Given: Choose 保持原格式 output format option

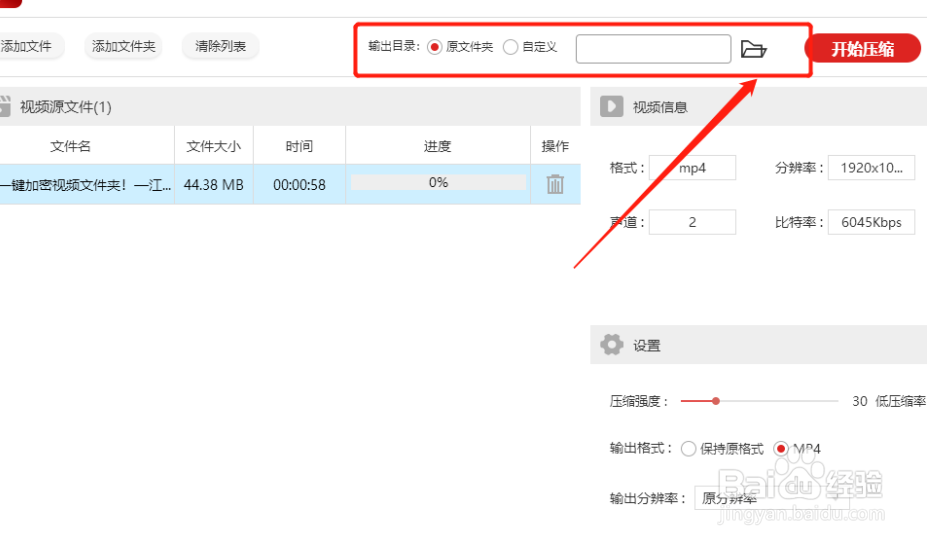Looking at the screenshot, I should [x=688, y=449].
